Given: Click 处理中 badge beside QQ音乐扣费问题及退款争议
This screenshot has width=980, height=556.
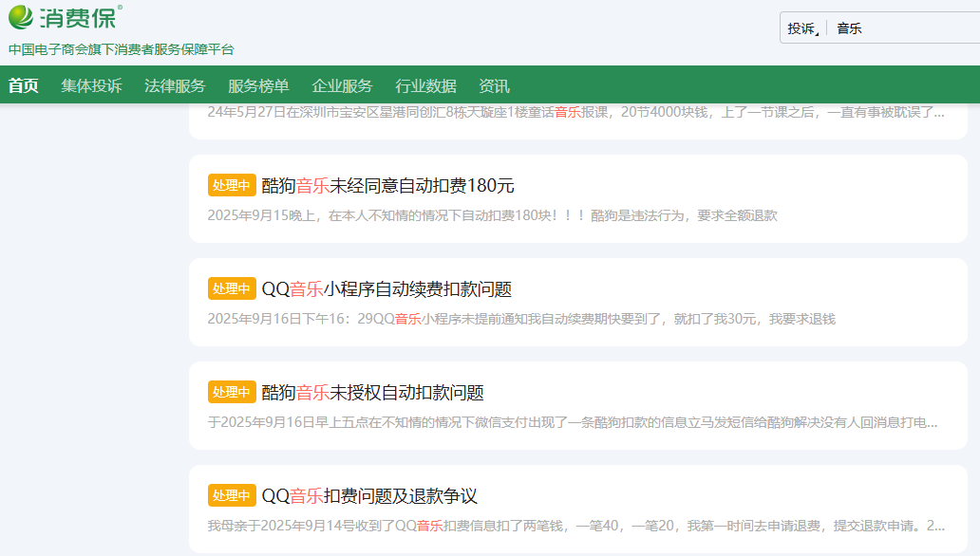Looking at the screenshot, I should click(232, 495).
